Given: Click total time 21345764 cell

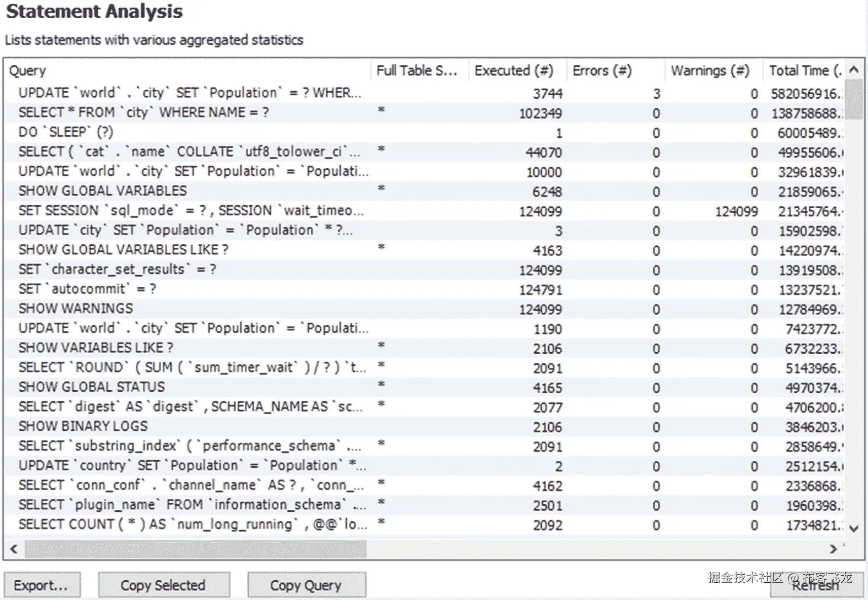Looking at the screenshot, I should pyautogui.click(x=810, y=211).
